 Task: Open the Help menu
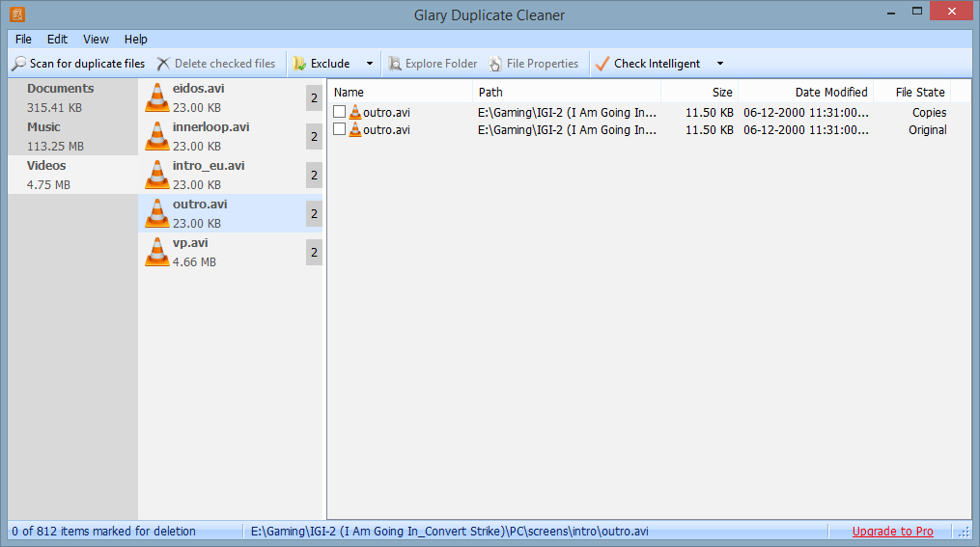135,40
